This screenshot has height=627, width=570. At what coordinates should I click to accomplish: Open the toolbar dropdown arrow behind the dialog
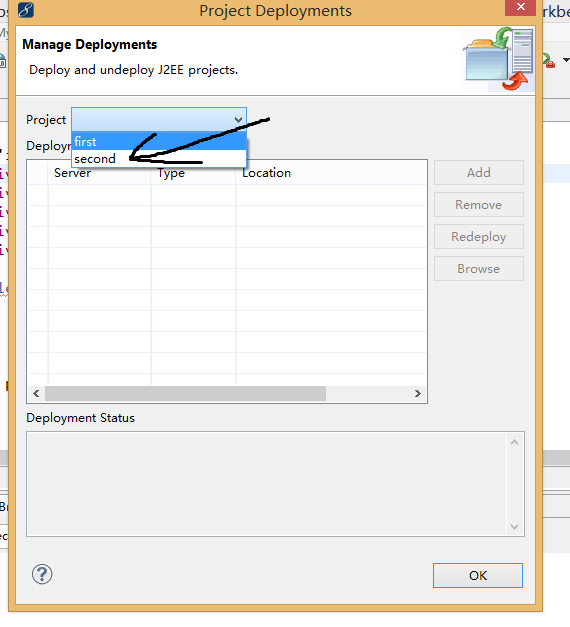(566, 60)
